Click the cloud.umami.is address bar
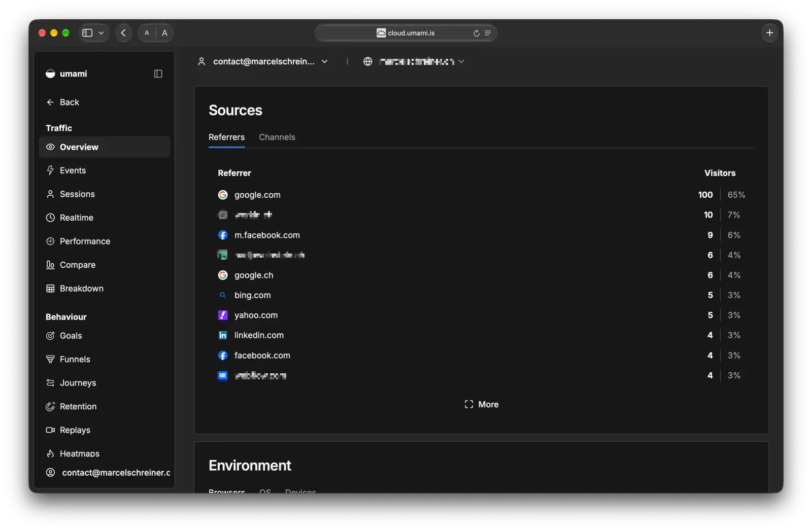This screenshot has width=812, height=531. click(x=405, y=33)
